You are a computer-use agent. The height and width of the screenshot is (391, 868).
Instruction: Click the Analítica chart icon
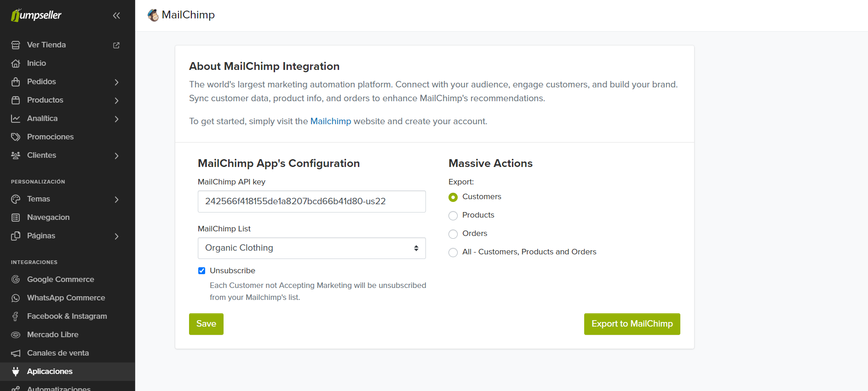(16, 119)
